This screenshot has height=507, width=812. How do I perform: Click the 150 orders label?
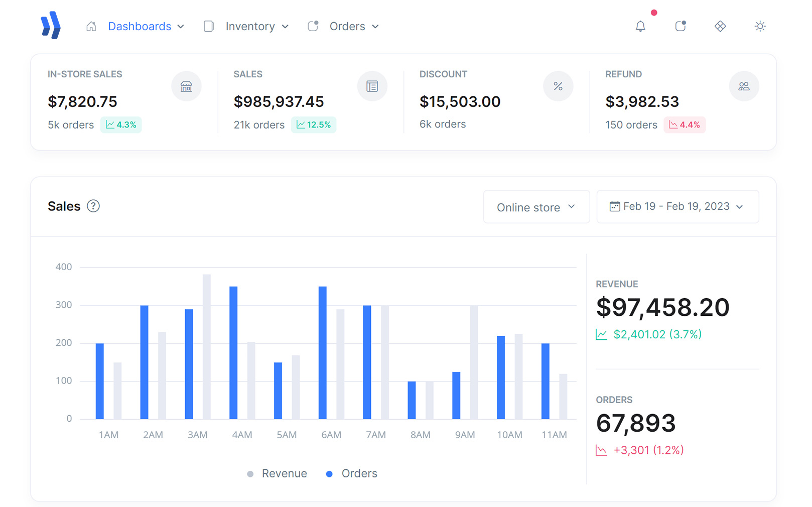[631, 125]
